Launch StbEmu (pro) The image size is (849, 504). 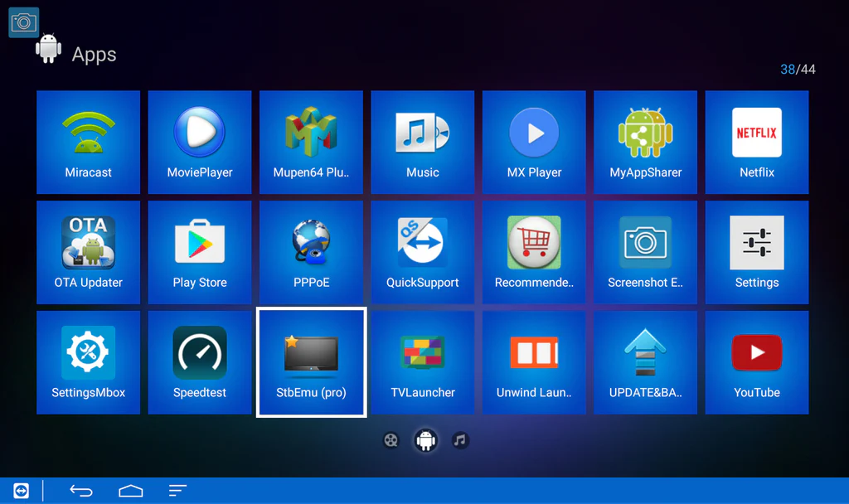click(311, 361)
